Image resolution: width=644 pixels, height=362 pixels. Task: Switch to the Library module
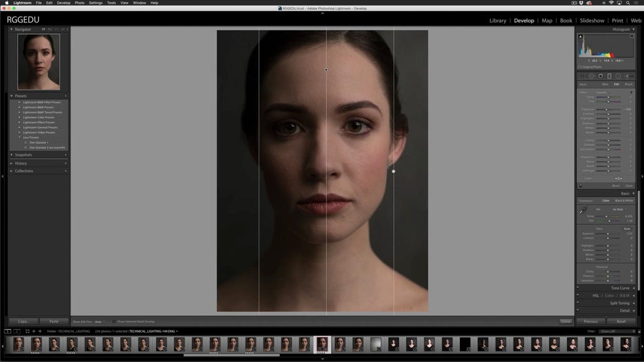pos(498,20)
